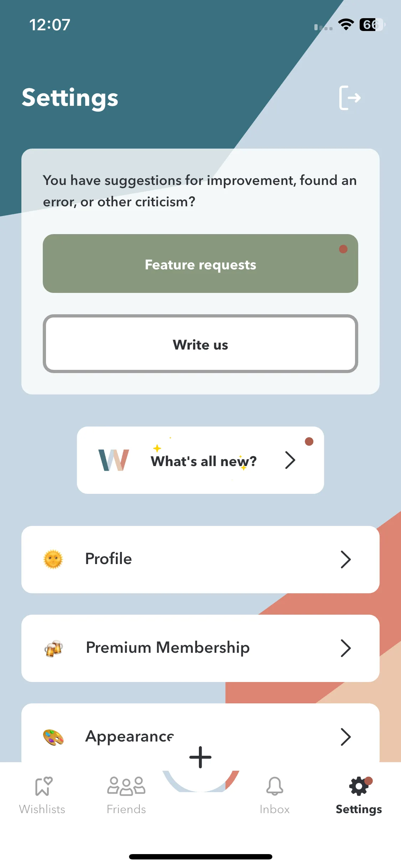Open the Wishlists bookmark heart icon

[x=43, y=786]
